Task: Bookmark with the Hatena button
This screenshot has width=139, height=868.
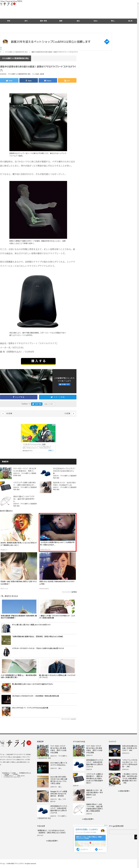Action: (x=48, y=81)
